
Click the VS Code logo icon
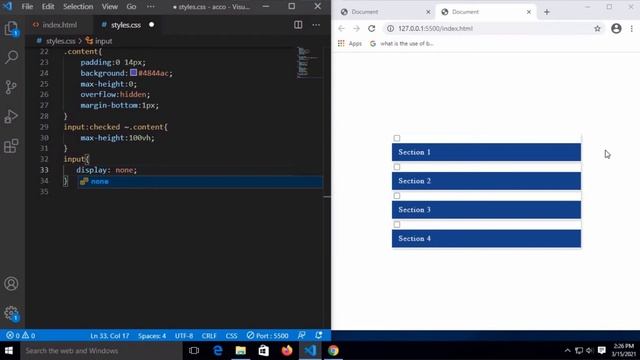pos(8,7)
